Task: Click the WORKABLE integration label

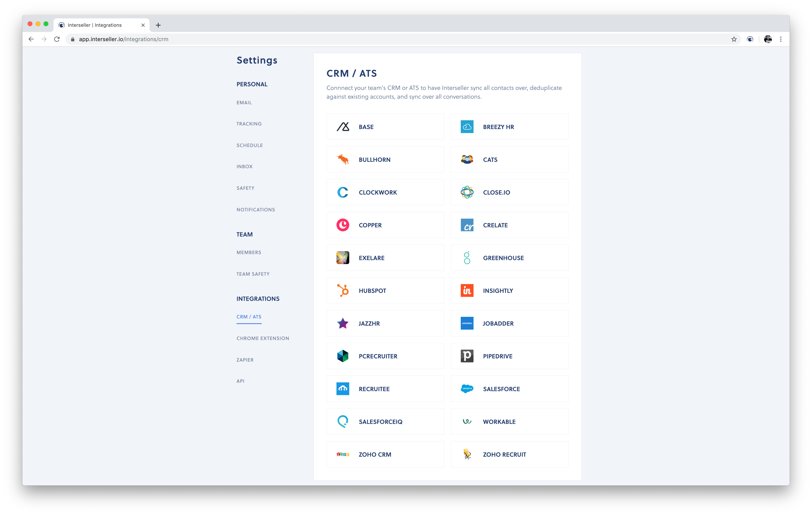Action: tap(499, 422)
